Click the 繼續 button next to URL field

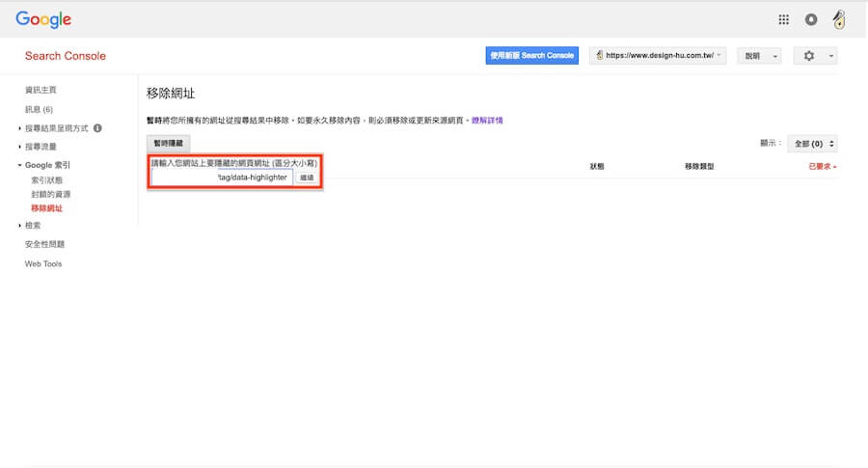tap(307, 178)
